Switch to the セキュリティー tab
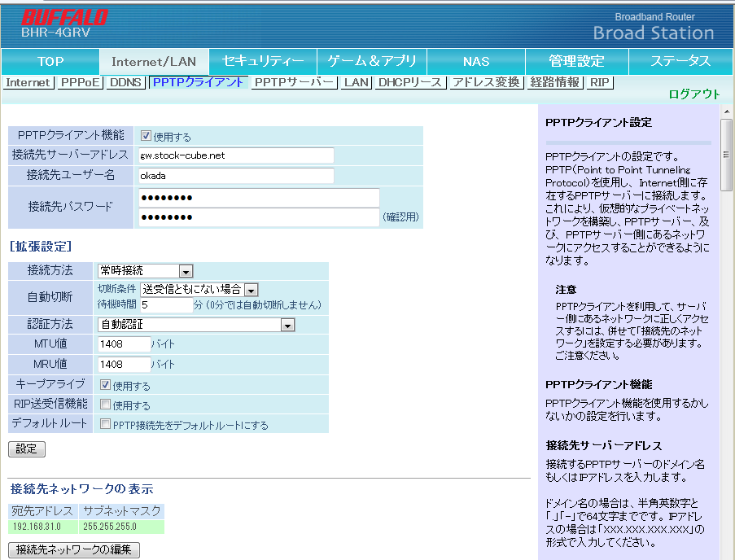Image resolution: width=735 pixels, height=560 pixels. tap(263, 61)
